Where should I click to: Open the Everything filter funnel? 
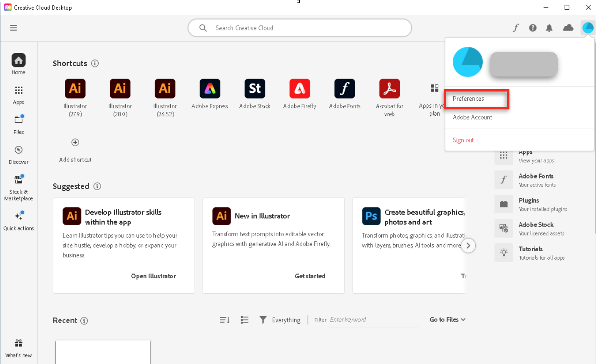(x=263, y=319)
